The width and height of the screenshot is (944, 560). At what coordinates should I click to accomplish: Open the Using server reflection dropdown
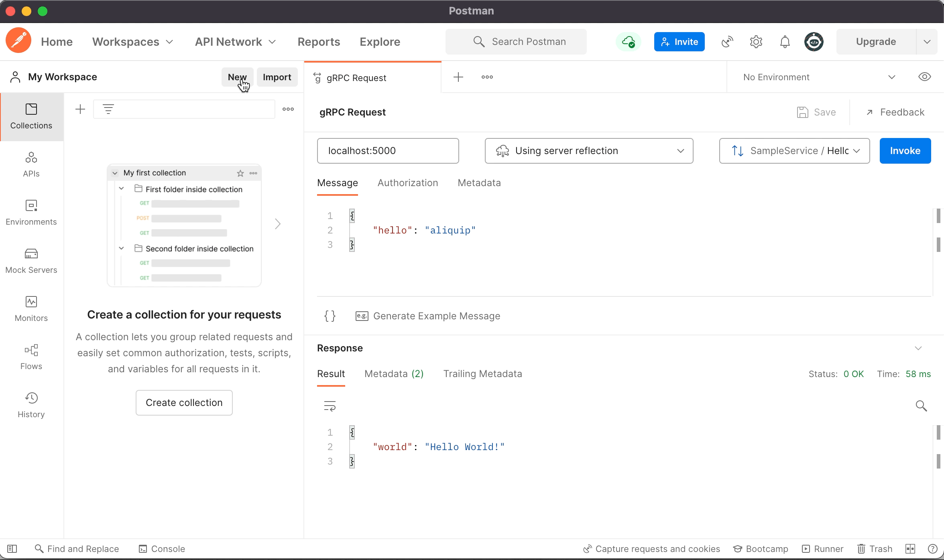[x=588, y=151]
